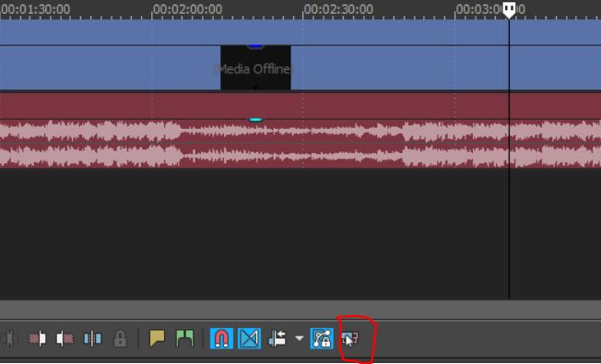Click the playhead marker on the ruler
Screen dimensions: 601x364
509,10
